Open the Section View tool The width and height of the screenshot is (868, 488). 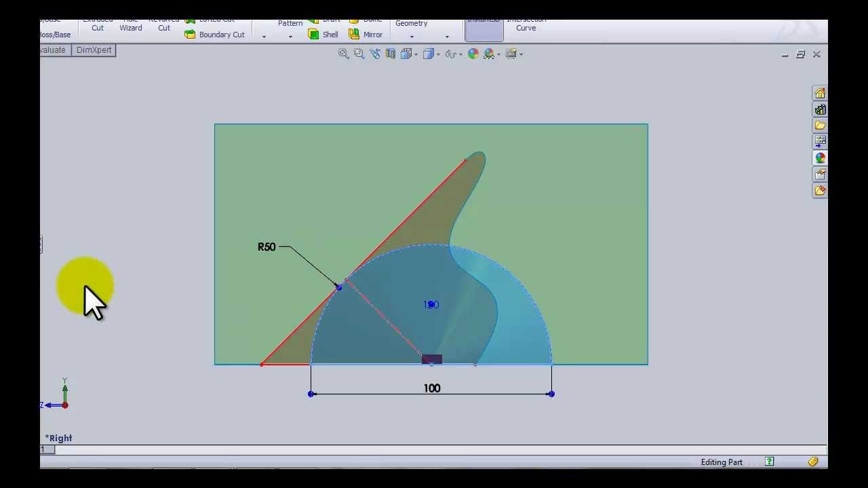[x=391, y=54]
